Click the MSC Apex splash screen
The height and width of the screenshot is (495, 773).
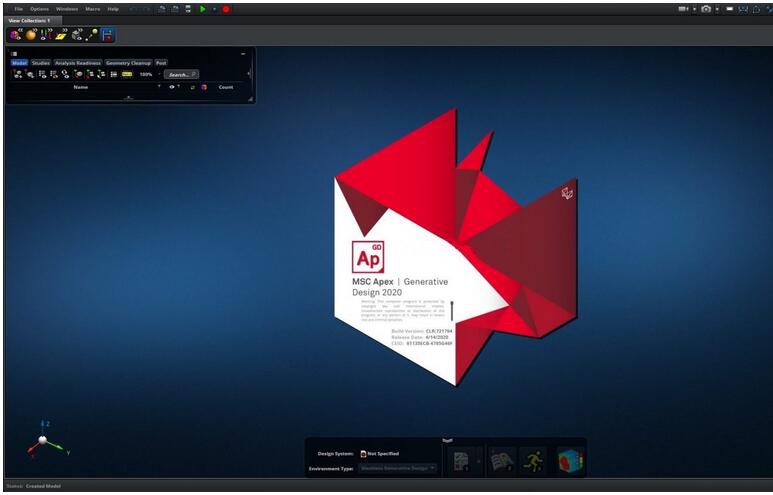456,247
